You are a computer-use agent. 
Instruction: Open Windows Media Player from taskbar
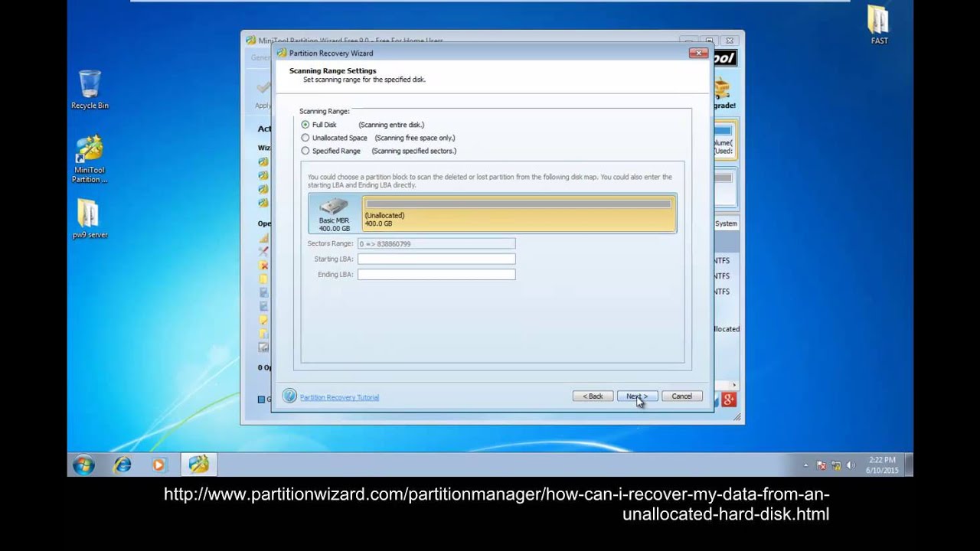159,465
